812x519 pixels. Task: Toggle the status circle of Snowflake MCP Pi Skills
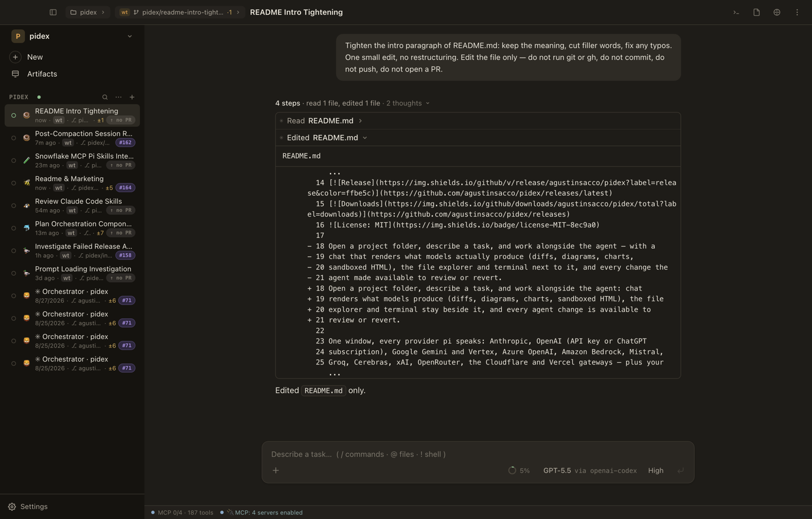pos(14,160)
